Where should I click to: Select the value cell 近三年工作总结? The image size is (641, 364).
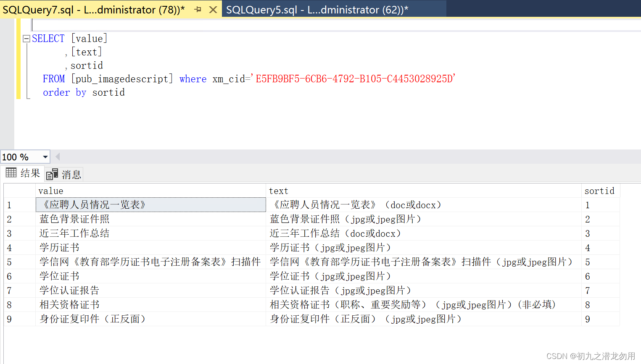pyautogui.click(x=150, y=233)
